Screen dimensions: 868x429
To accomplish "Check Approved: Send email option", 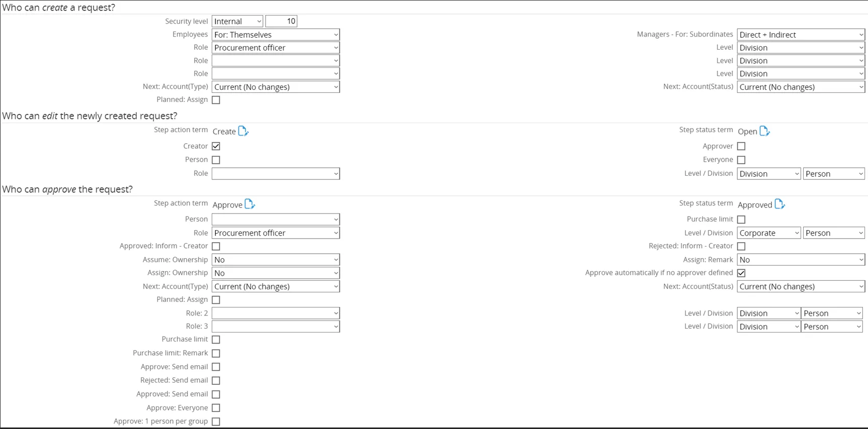I will coord(216,394).
